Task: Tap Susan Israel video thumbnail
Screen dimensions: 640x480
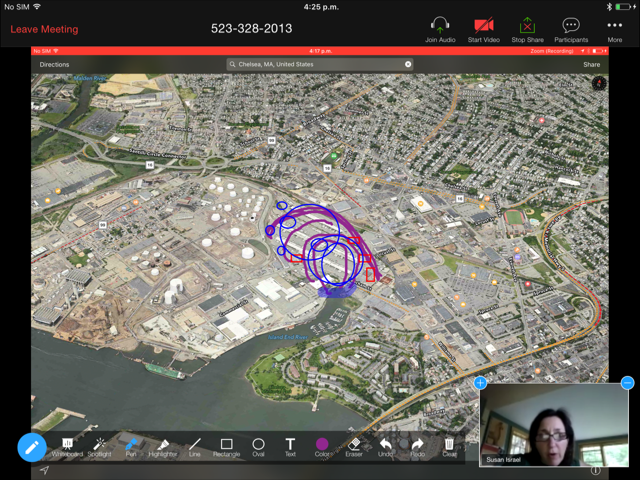Action: (554, 425)
